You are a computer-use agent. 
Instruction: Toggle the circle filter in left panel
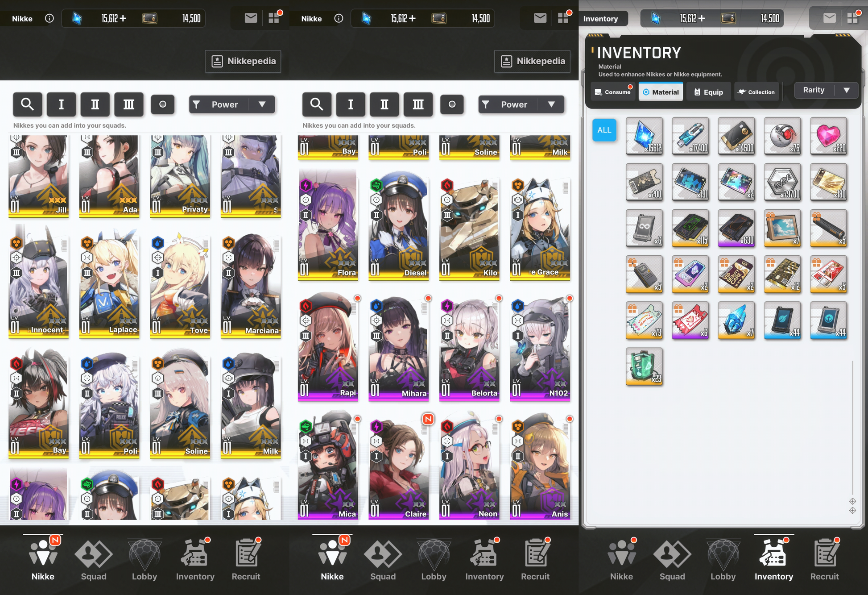click(x=162, y=104)
